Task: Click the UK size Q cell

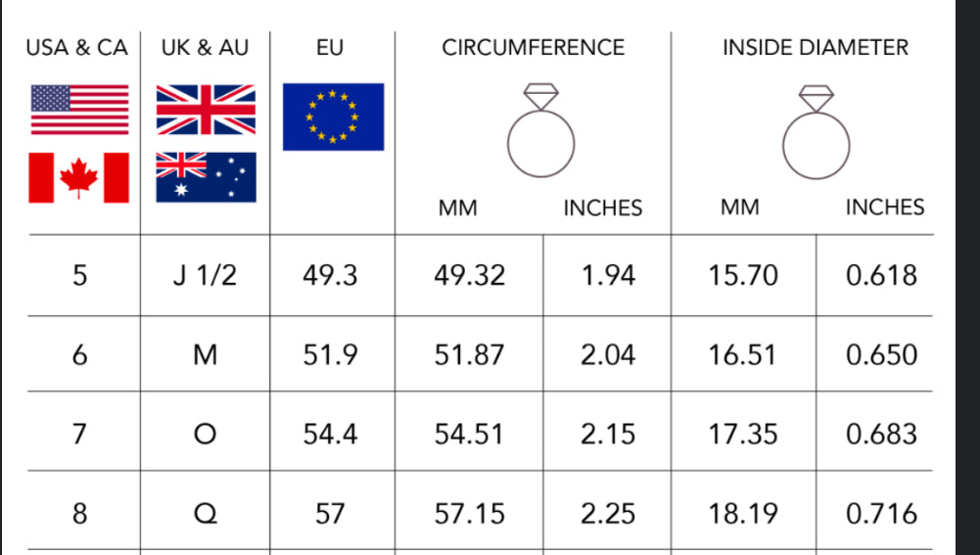Action: tap(205, 513)
